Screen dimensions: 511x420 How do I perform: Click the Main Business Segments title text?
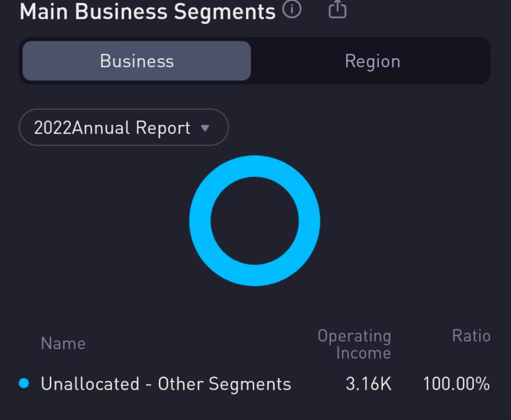click(147, 11)
